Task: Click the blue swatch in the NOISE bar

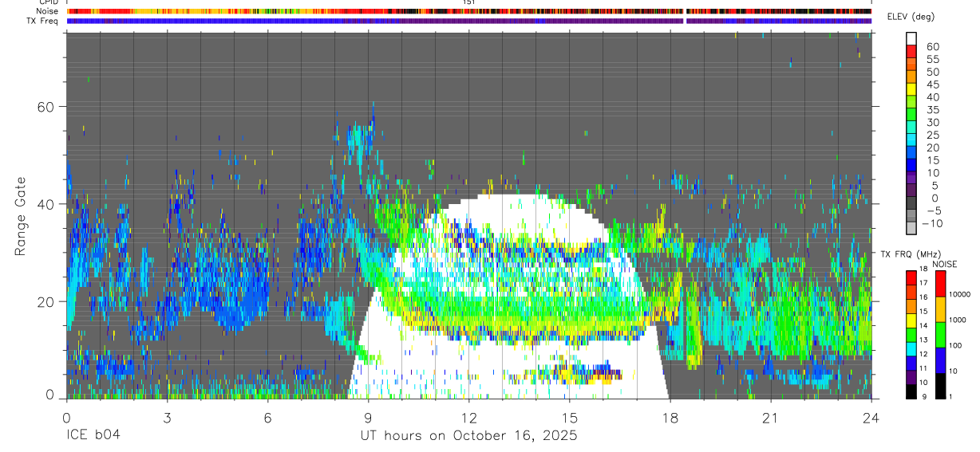Action: click(940, 360)
